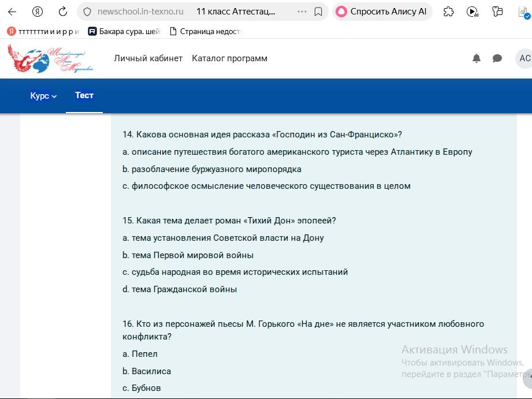Click the Спросить Алису AI button

pos(382,12)
